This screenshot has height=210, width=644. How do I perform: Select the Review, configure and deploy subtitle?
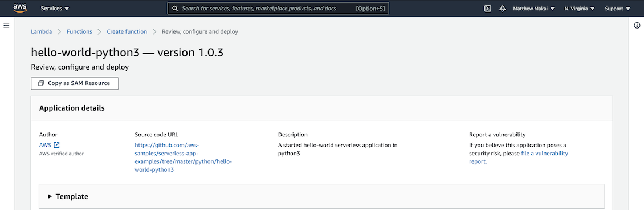tap(80, 67)
